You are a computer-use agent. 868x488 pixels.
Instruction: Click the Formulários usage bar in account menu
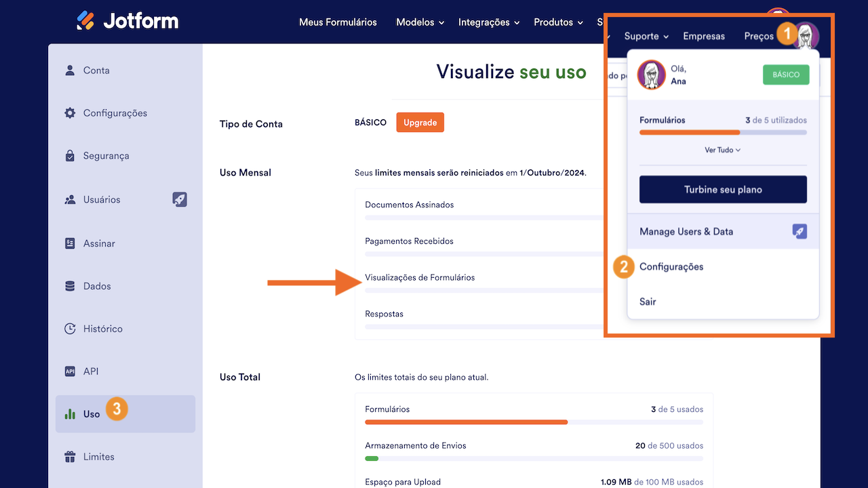pos(723,132)
